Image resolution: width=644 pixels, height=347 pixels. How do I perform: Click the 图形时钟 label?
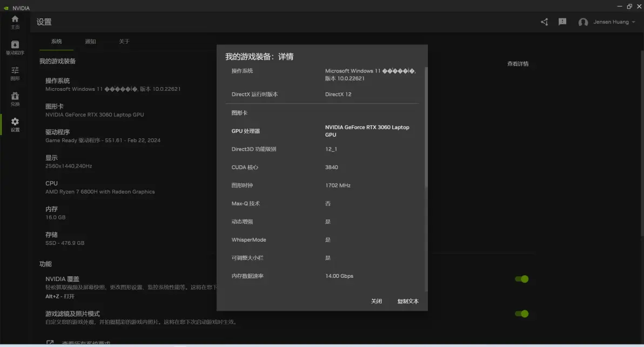242,185
